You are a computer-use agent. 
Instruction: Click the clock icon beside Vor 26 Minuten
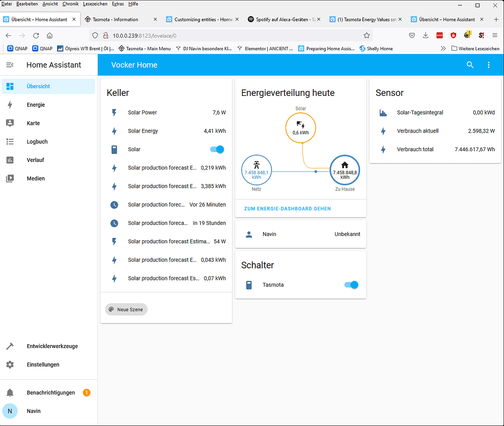tap(114, 204)
